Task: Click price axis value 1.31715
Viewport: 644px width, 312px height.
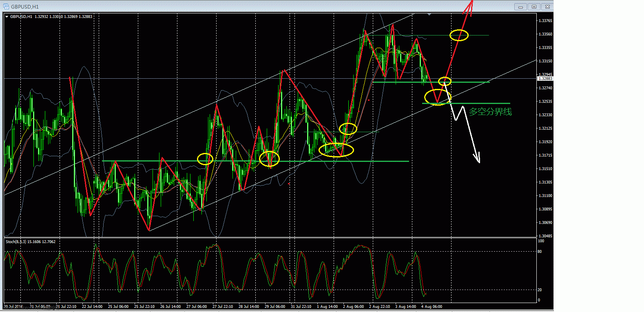Action: (545, 155)
